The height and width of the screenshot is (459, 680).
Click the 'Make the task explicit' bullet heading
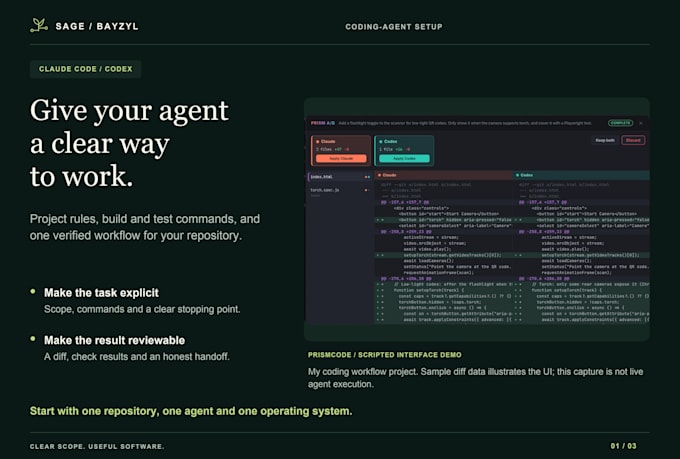tap(101, 293)
